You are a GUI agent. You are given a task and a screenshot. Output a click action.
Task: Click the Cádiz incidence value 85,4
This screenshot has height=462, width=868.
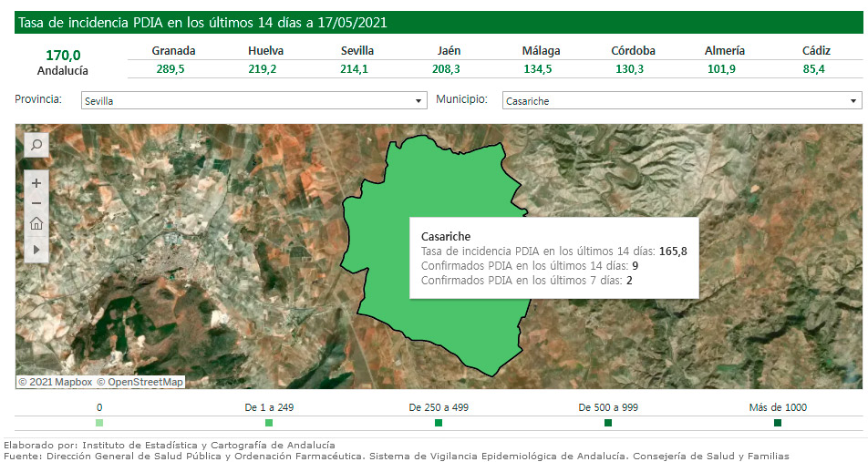pyautogui.click(x=816, y=69)
